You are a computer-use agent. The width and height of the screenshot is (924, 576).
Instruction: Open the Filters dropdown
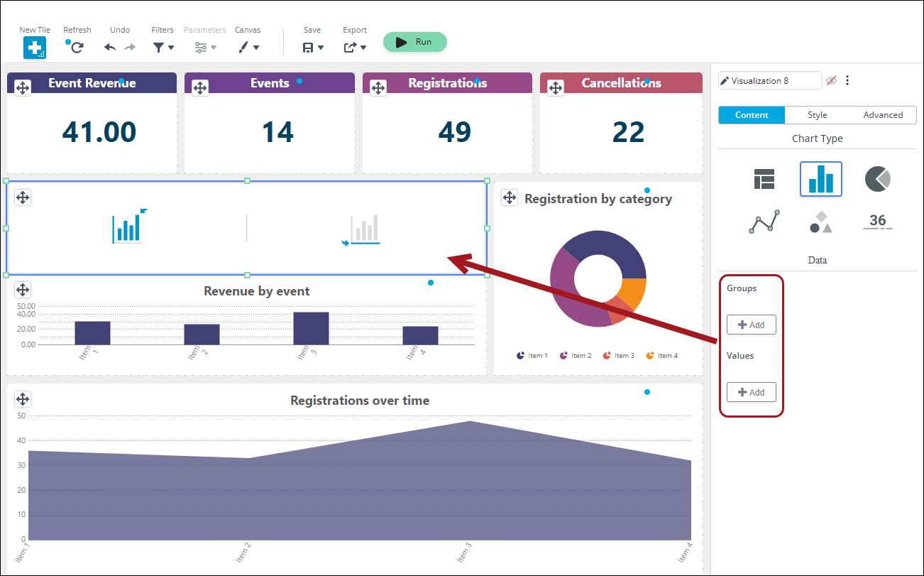pos(164,48)
